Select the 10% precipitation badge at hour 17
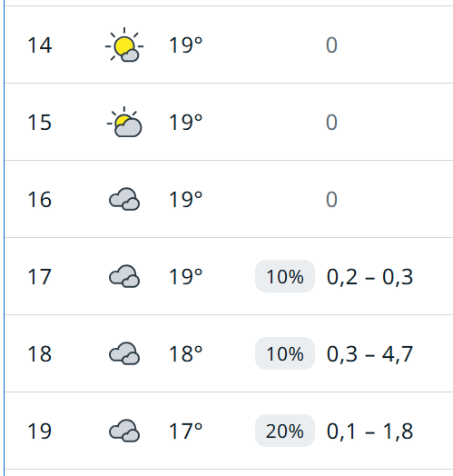 285,276
